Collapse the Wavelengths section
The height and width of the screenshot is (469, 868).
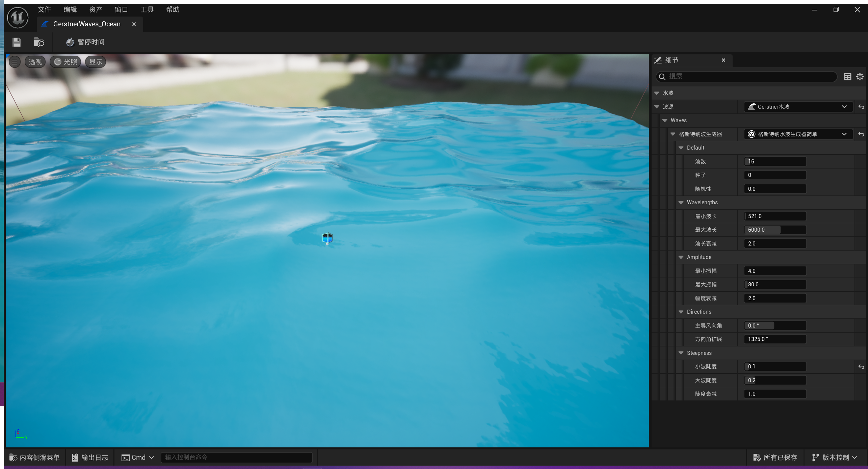(681, 203)
